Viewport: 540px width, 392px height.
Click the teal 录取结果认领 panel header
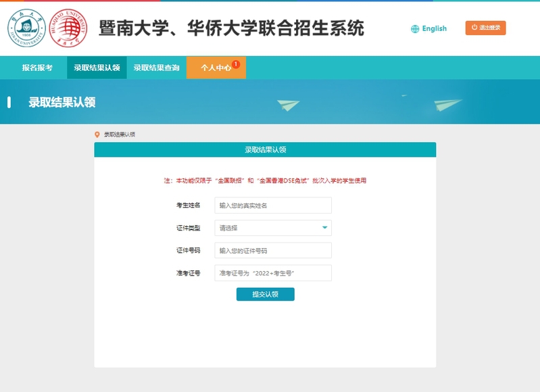(265, 149)
